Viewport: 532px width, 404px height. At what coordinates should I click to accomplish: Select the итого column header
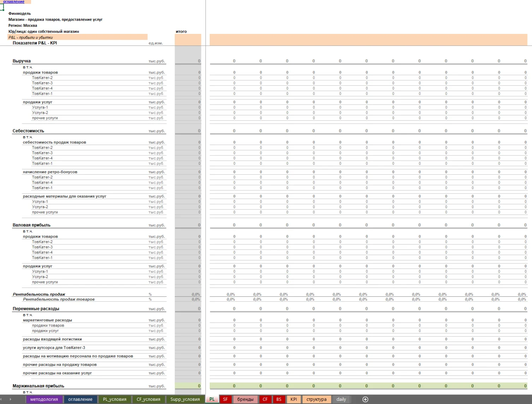(181, 31)
